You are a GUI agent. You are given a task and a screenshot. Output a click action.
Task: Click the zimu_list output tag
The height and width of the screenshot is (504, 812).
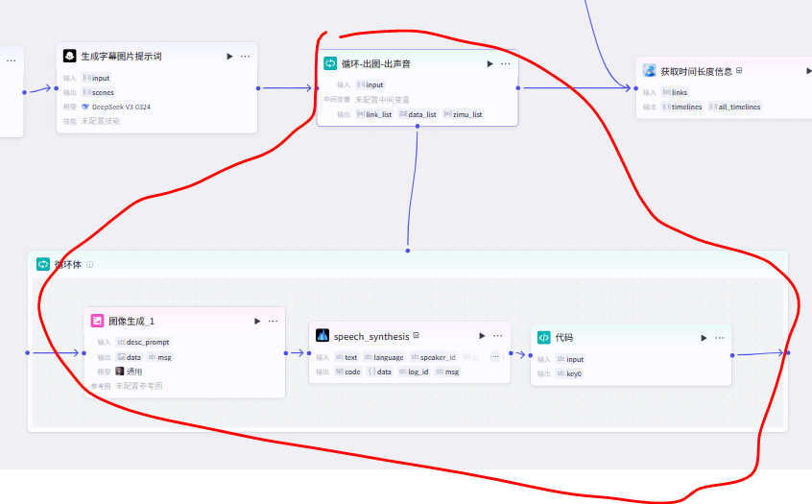click(463, 114)
